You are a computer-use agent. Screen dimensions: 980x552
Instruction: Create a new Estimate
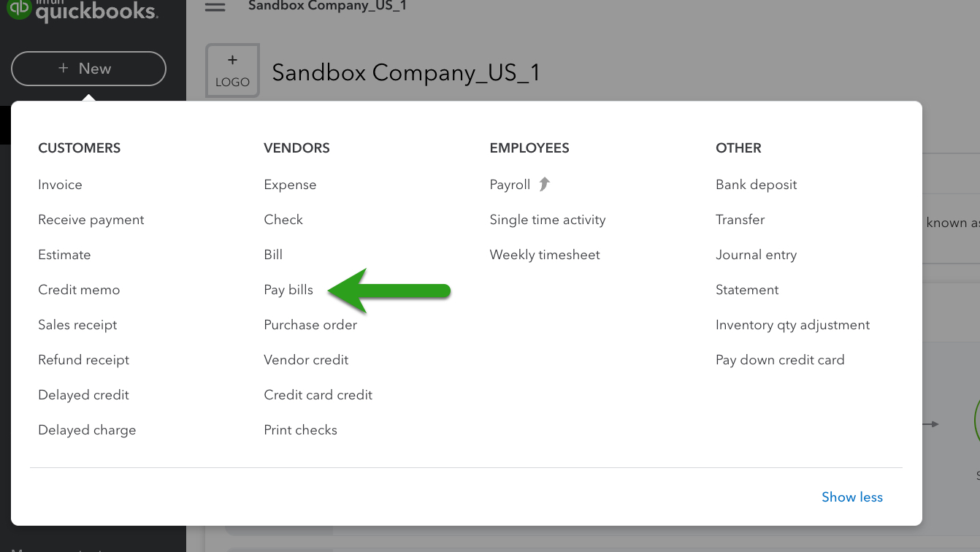(64, 254)
